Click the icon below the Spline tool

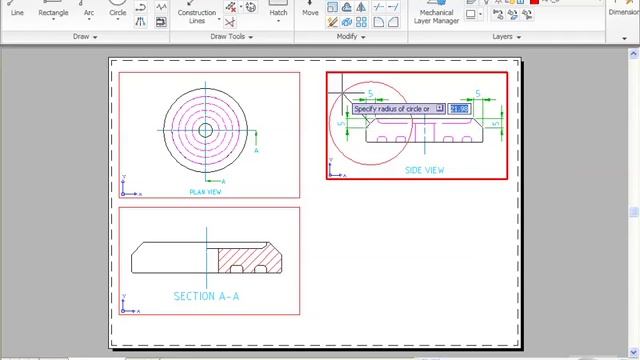tap(161, 22)
